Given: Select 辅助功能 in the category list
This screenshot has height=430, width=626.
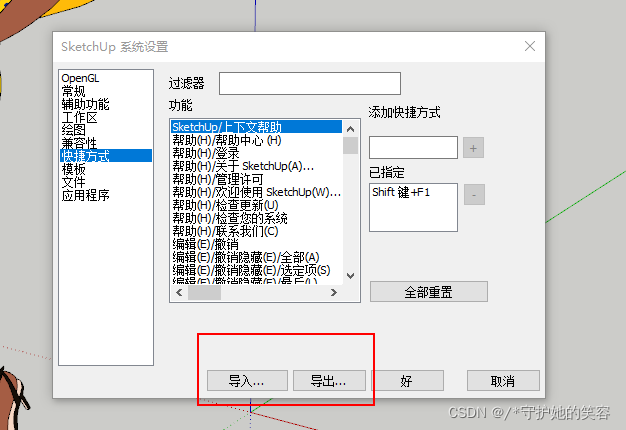Looking at the screenshot, I should coord(85,104).
